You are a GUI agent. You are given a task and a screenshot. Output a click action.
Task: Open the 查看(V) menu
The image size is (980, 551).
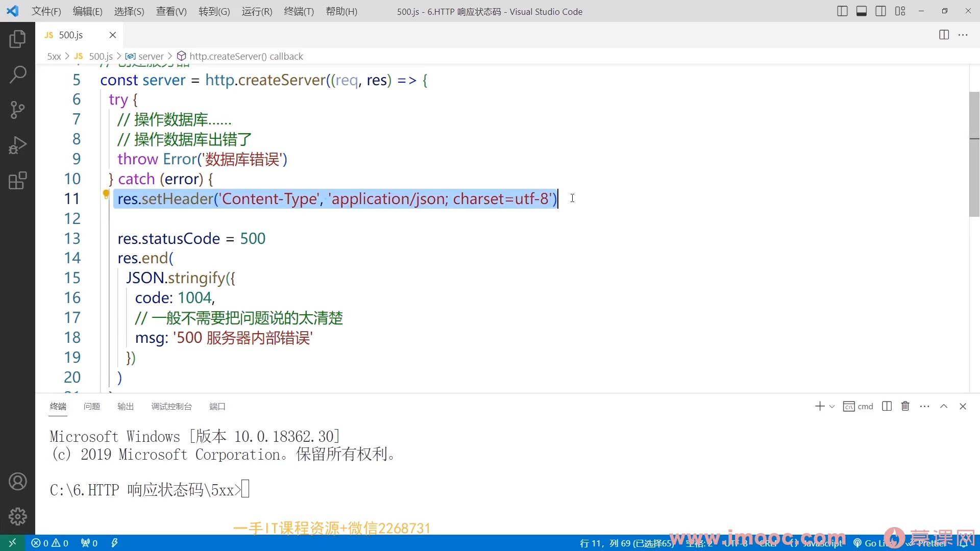(x=171, y=11)
